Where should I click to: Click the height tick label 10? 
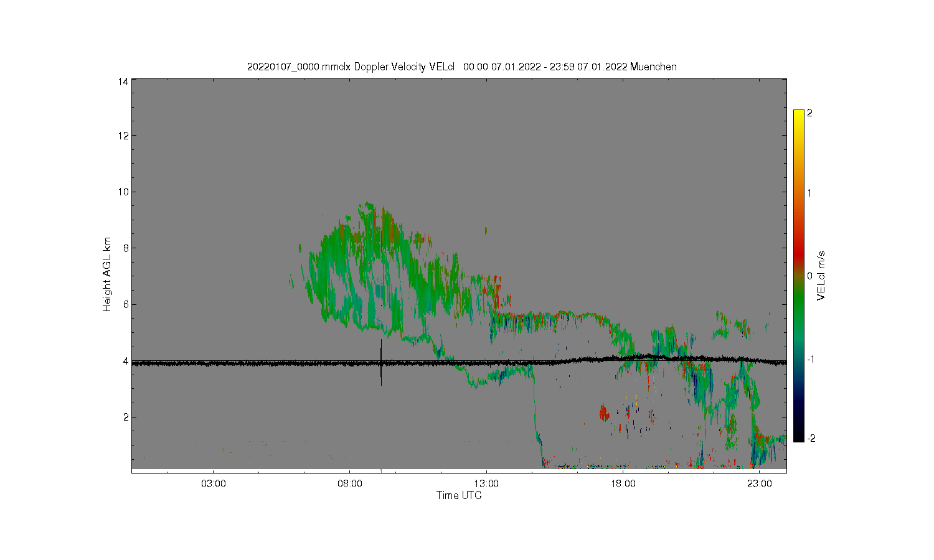click(x=123, y=192)
